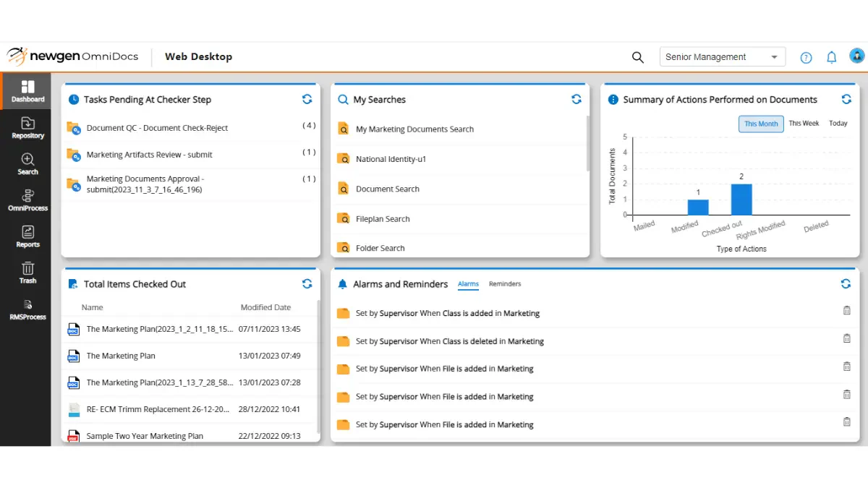Select the Alarms tab

(468, 284)
